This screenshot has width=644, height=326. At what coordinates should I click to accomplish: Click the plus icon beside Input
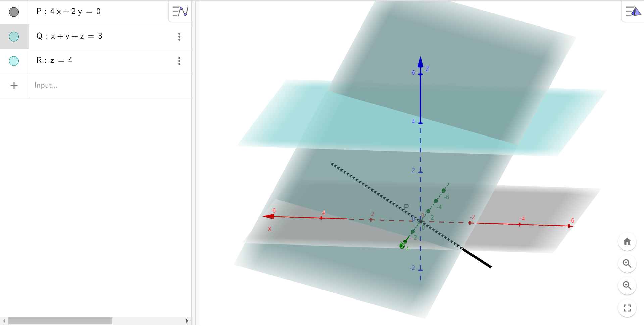[14, 86]
